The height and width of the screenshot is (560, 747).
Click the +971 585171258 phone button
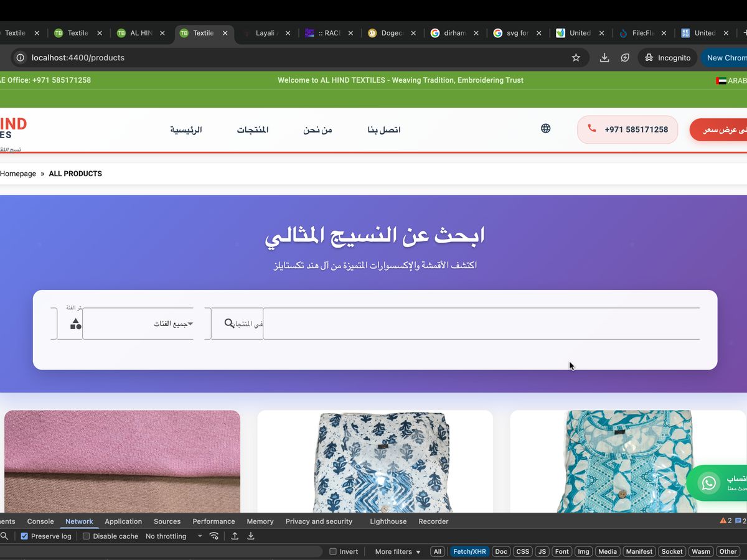(627, 129)
